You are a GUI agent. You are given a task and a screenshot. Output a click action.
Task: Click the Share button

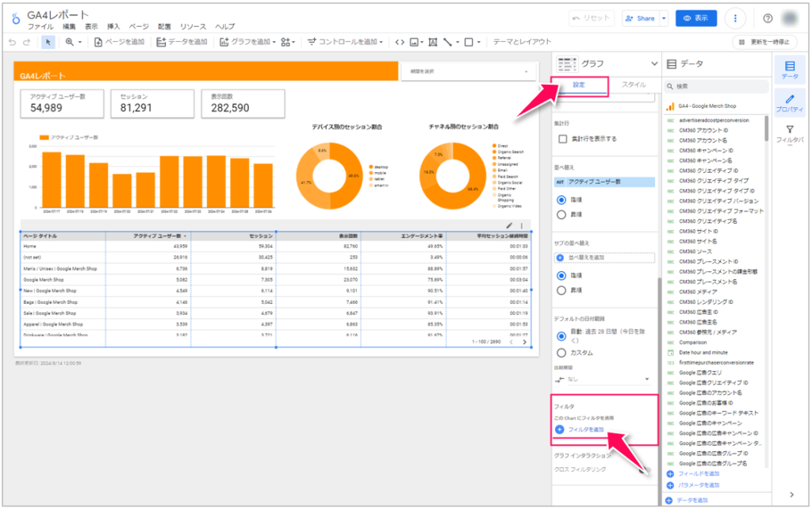click(641, 18)
